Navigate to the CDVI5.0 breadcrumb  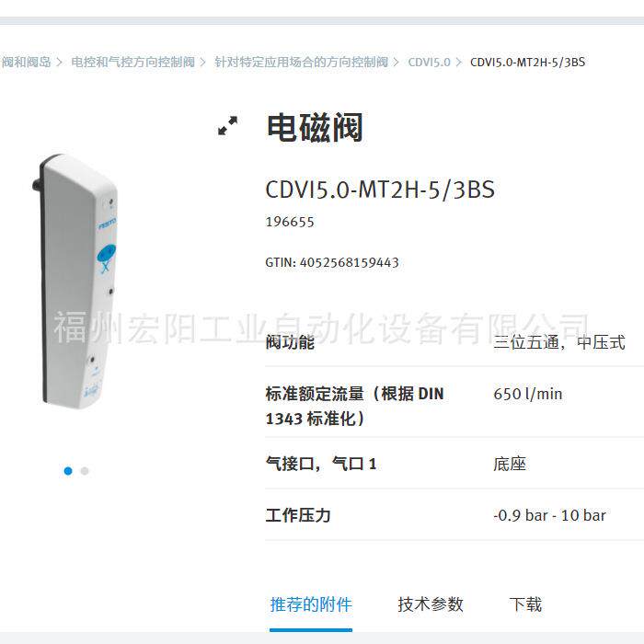tap(430, 63)
